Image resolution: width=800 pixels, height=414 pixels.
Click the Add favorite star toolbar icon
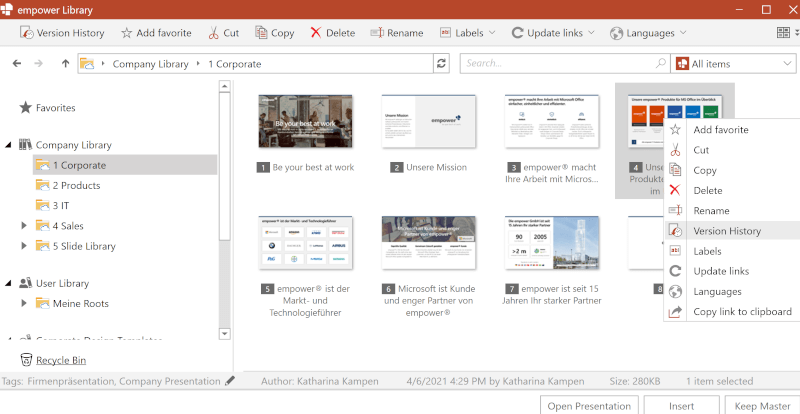pos(127,33)
